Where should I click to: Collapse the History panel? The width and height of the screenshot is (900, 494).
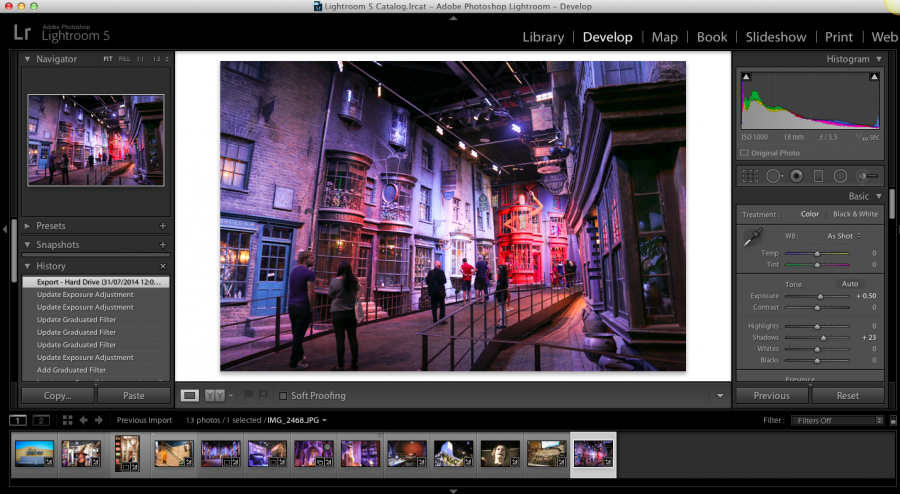point(27,266)
